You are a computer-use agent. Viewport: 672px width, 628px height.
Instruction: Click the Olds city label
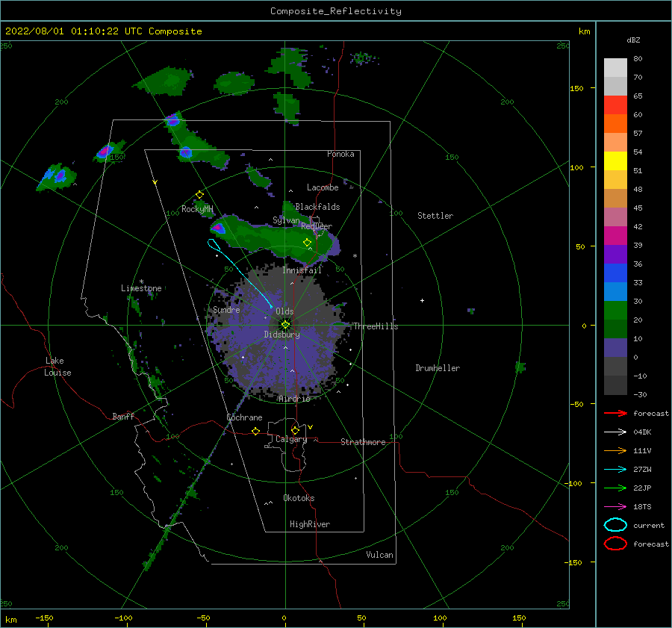point(284,311)
